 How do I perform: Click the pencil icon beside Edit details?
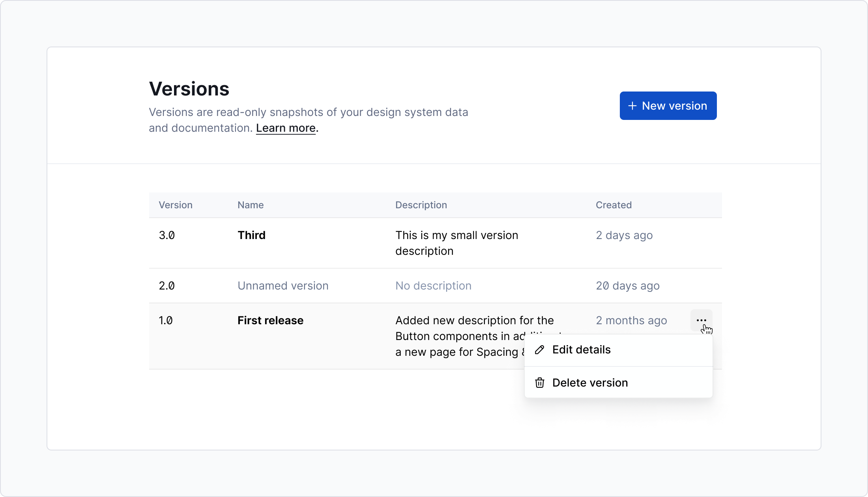(539, 349)
